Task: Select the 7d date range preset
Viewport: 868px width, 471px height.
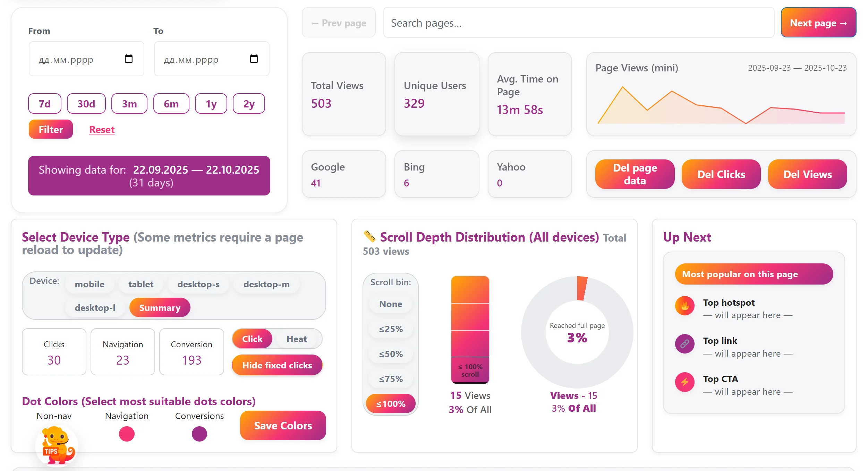Action: (44, 103)
